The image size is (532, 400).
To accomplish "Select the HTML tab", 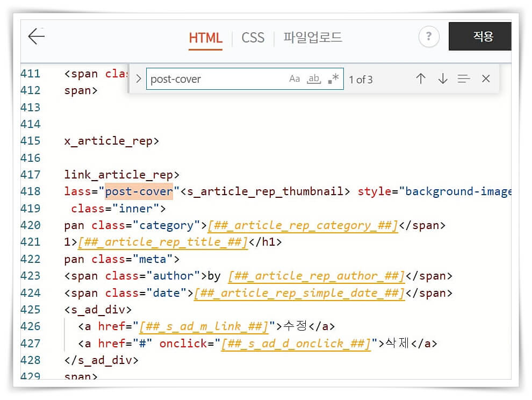I will (x=205, y=38).
